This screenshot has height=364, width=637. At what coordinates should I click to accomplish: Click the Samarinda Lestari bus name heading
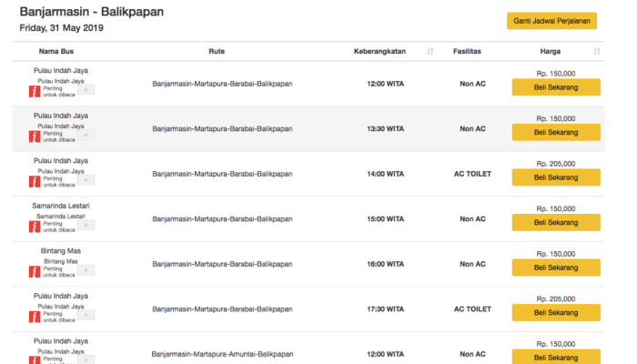[x=61, y=206]
